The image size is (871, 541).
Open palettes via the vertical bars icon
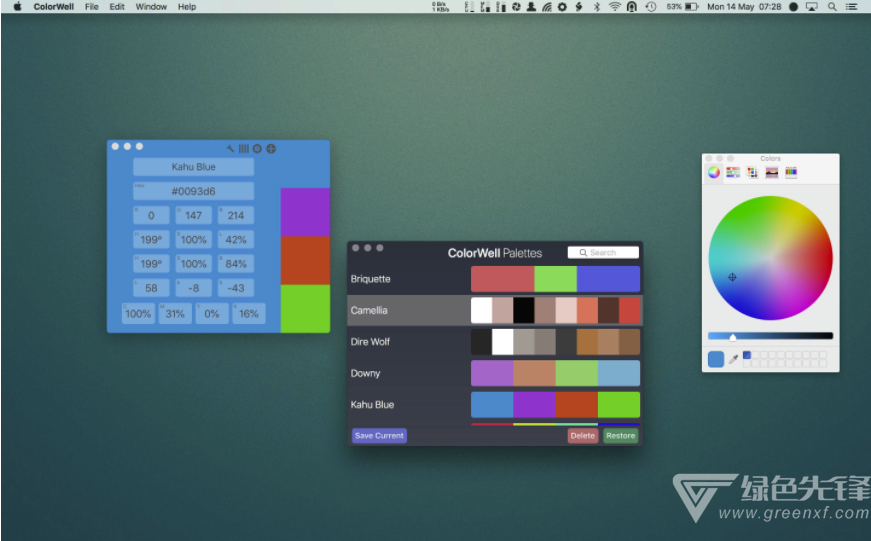point(243,148)
